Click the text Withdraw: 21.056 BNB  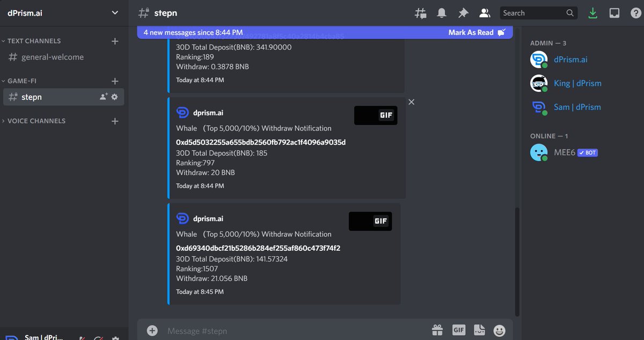211,278
